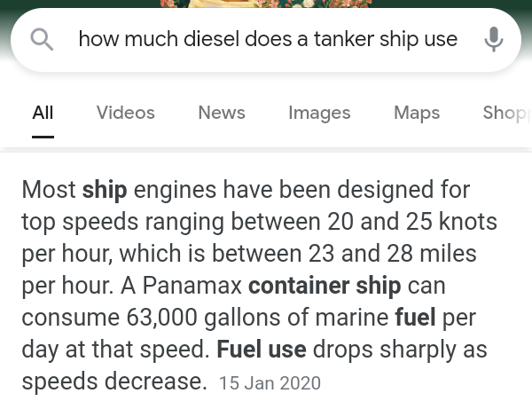Go to the Images tab
This screenshot has height=417, width=532.
coord(319,114)
